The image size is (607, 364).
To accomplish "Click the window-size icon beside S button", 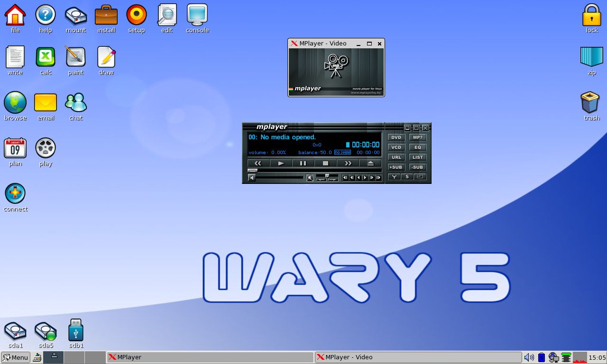I will click(420, 177).
